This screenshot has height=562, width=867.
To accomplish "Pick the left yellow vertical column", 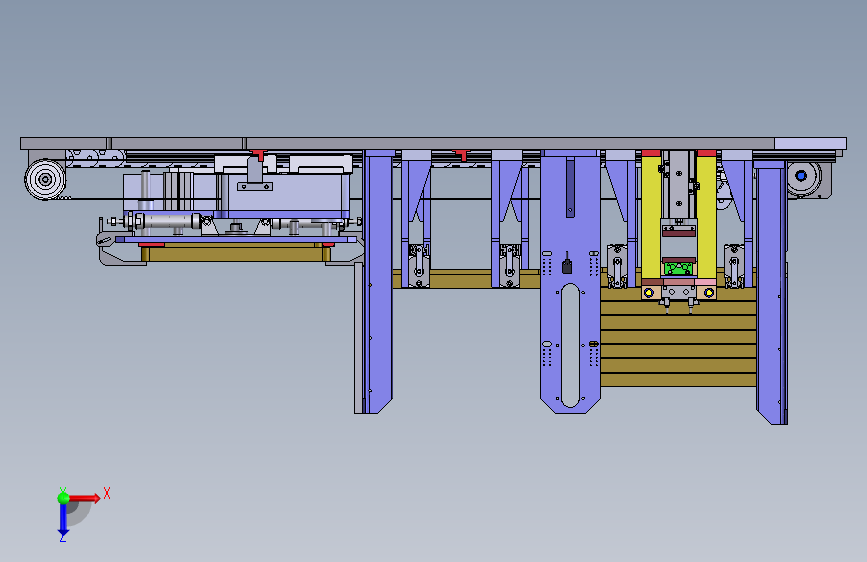I will click(x=651, y=217).
